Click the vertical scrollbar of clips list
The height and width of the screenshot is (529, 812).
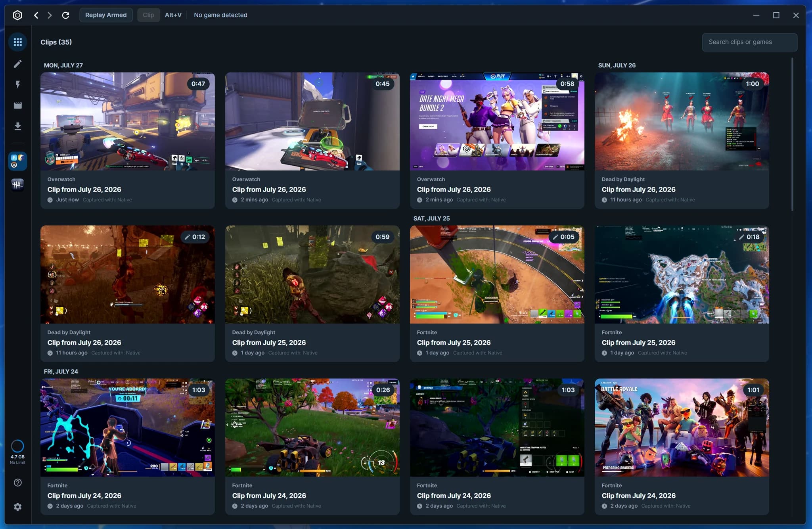[x=792, y=134]
